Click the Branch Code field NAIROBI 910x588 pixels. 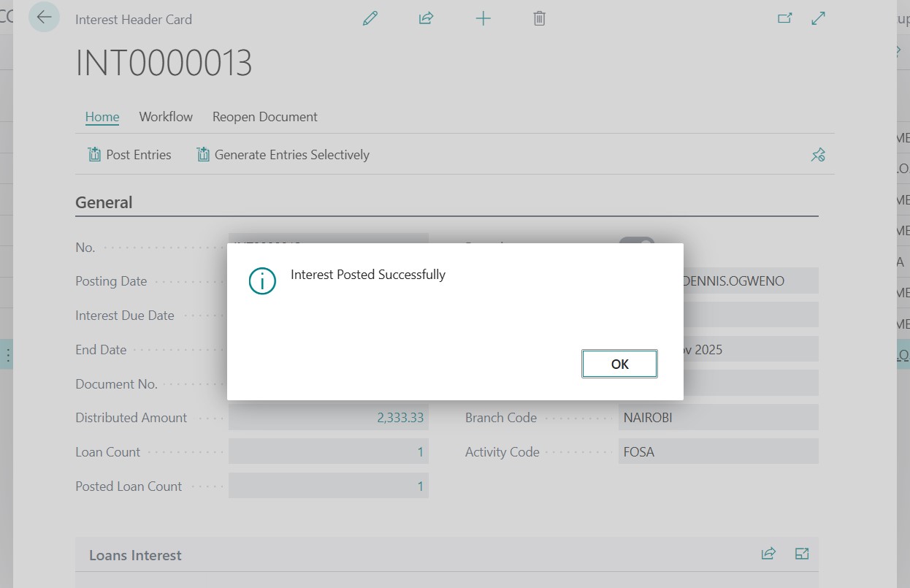(717, 418)
